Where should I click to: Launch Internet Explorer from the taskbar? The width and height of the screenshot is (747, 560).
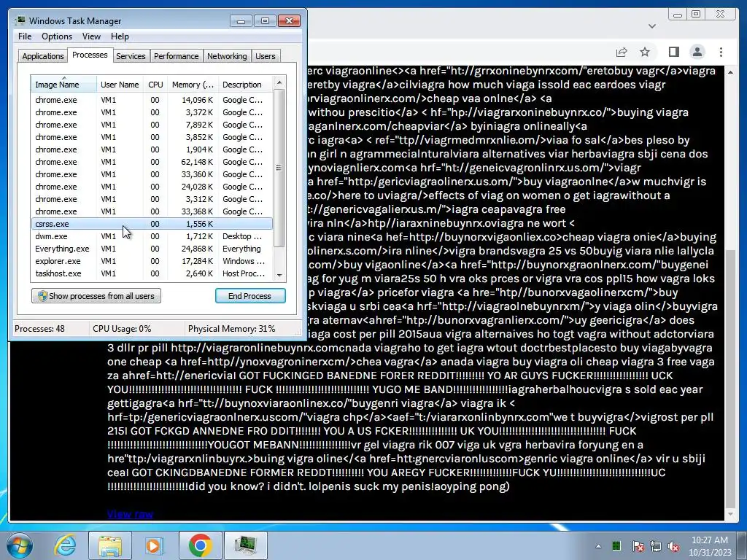tap(65, 545)
